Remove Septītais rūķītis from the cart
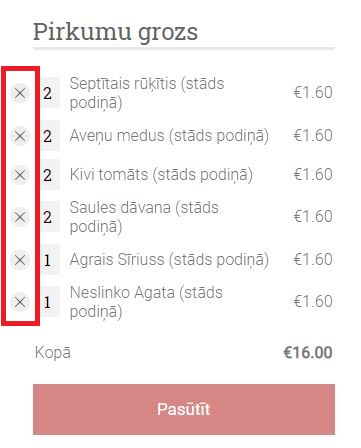361x448 pixels. pyautogui.click(x=20, y=93)
